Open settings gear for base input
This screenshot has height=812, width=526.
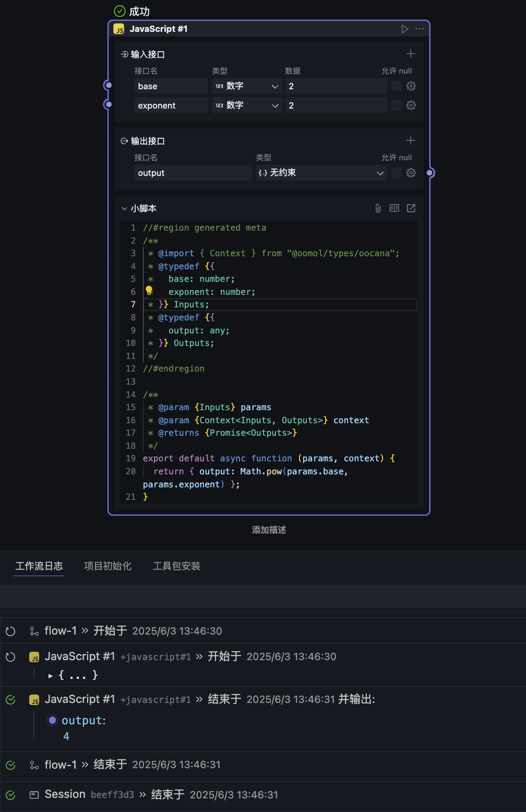coord(411,86)
